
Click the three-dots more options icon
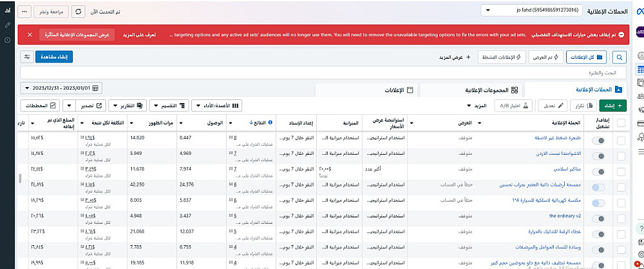coord(23,12)
